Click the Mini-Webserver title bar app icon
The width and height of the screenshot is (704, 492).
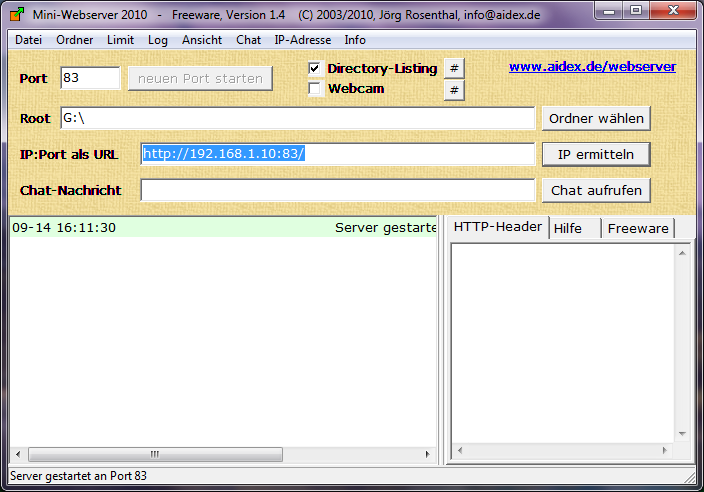[16, 13]
